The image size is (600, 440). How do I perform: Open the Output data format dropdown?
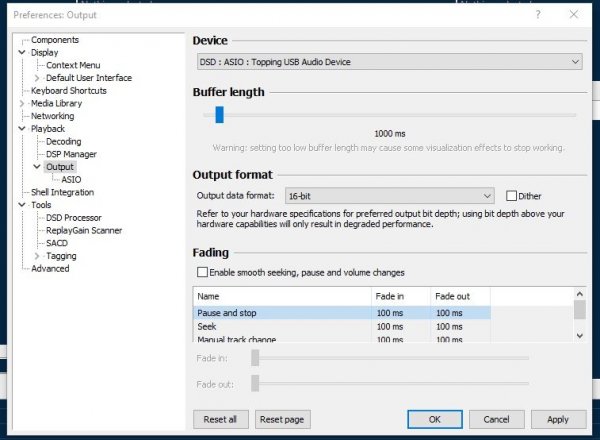click(x=388, y=196)
